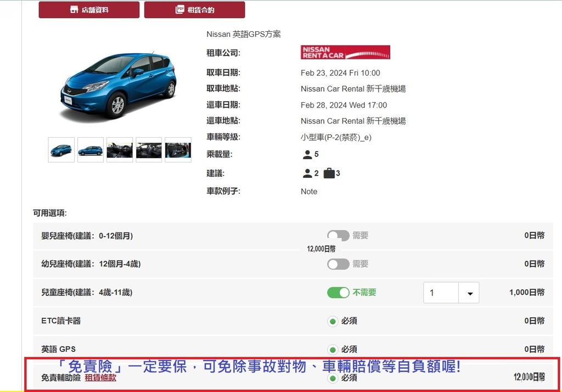
Task: Click the luggage icon beside 建議
Action: tap(329, 173)
